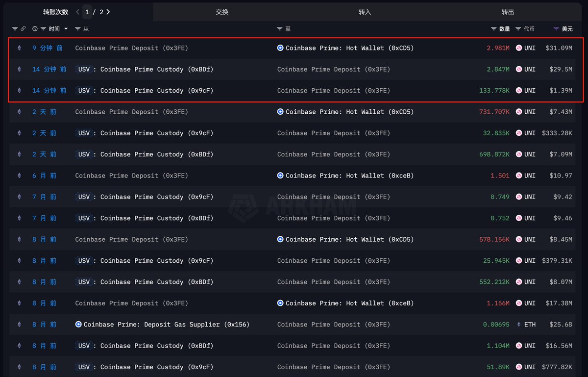
Task: Click Coinbase logo on the $17.38M row
Action: coord(280,303)
